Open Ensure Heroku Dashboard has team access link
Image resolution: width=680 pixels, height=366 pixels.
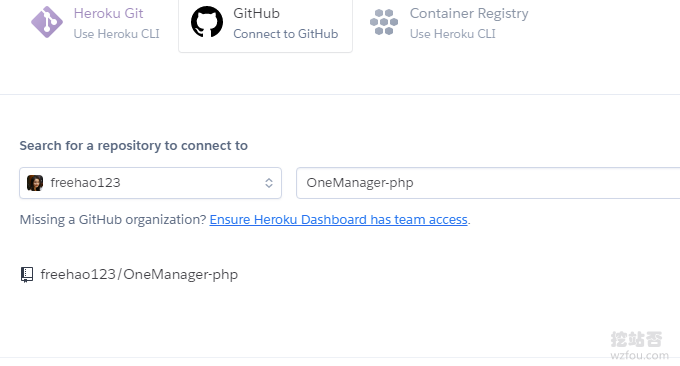(x=338, y=220)
